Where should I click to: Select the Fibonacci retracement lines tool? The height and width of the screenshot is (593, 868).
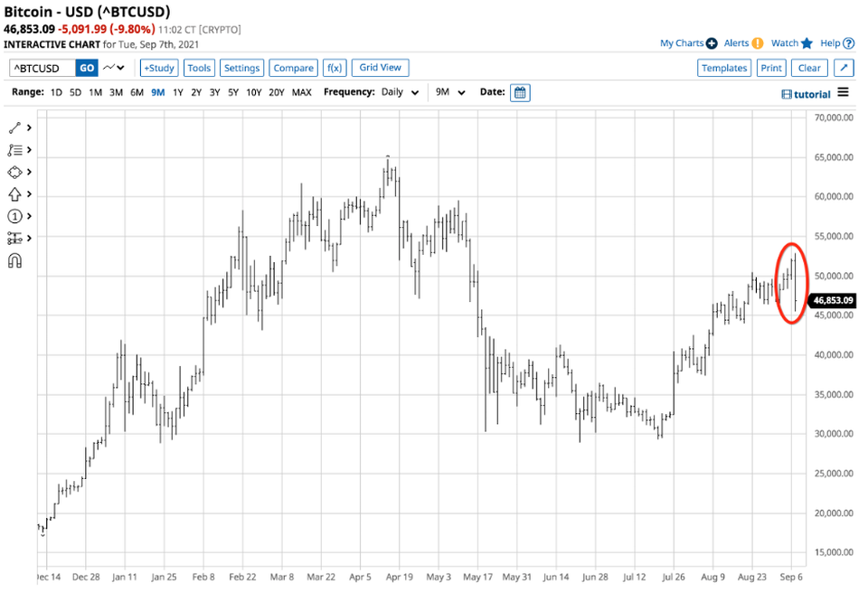click(x=15, y=150)
